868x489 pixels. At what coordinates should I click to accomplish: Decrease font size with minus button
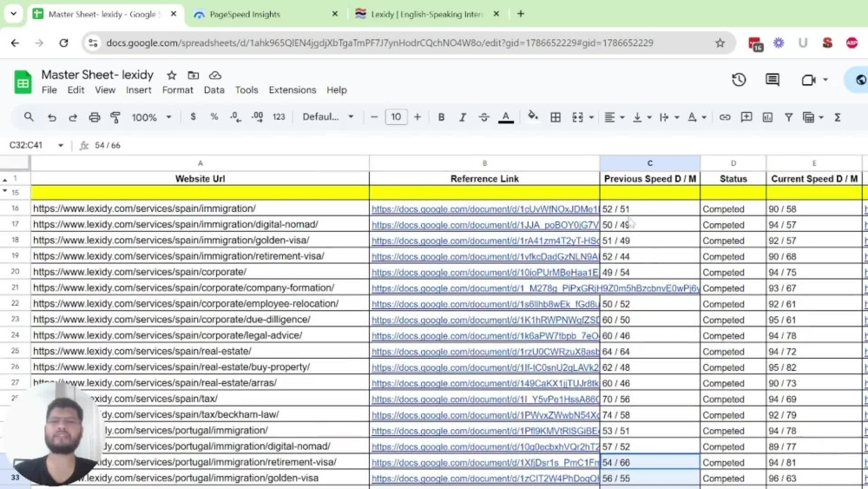(374, 117)
